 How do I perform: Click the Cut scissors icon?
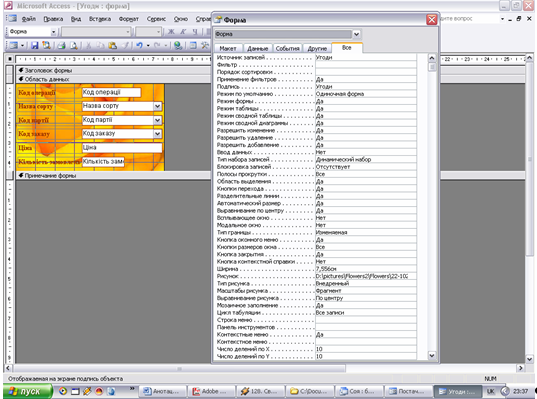tap(88, 45)
